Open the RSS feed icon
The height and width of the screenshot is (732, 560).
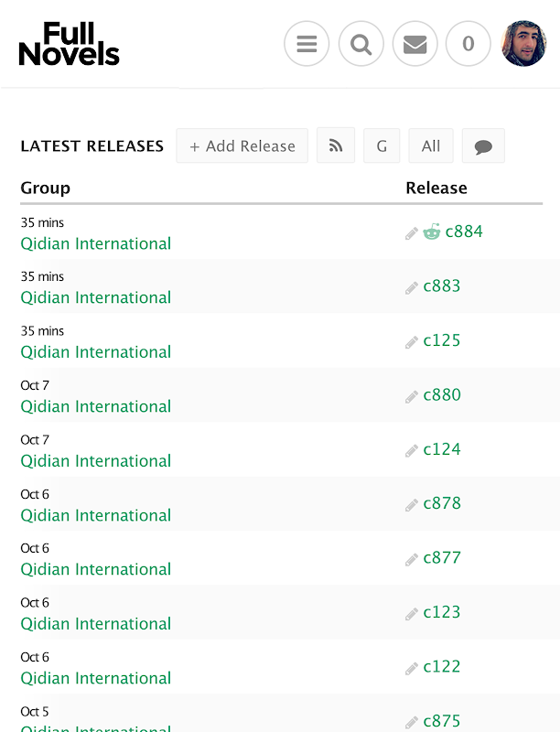pos(336,145)
